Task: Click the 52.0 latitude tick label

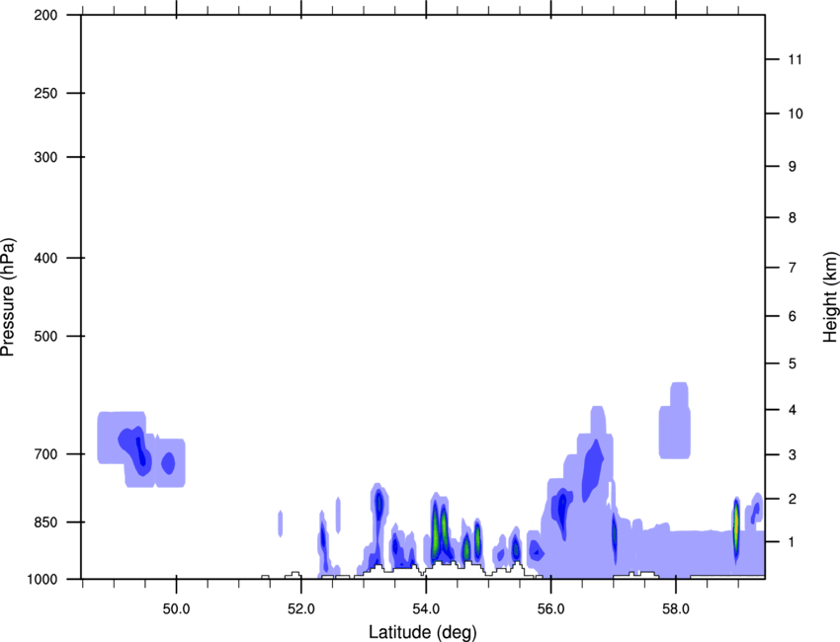Action: (x=301, y=609)
